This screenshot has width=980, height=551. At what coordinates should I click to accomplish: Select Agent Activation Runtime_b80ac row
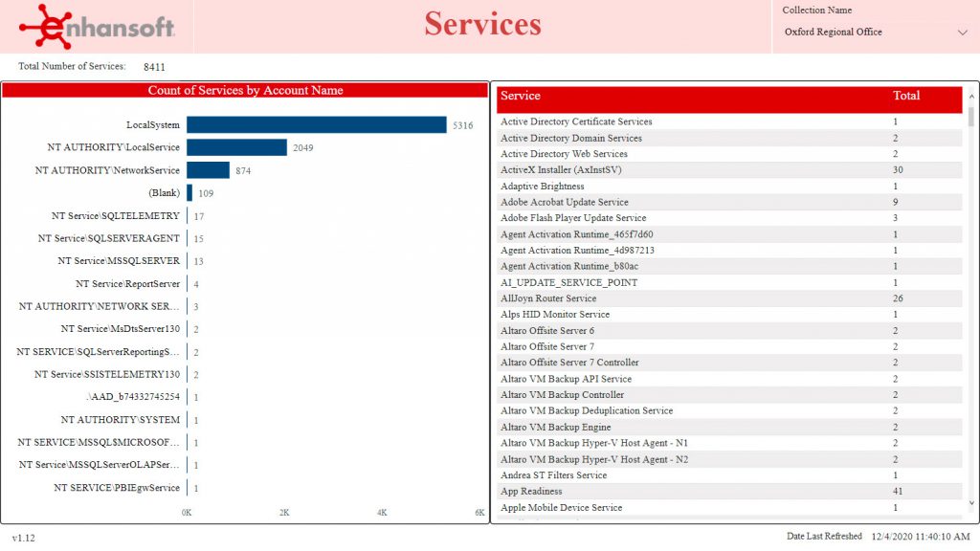pyautogui.click(x=729, y=266)
